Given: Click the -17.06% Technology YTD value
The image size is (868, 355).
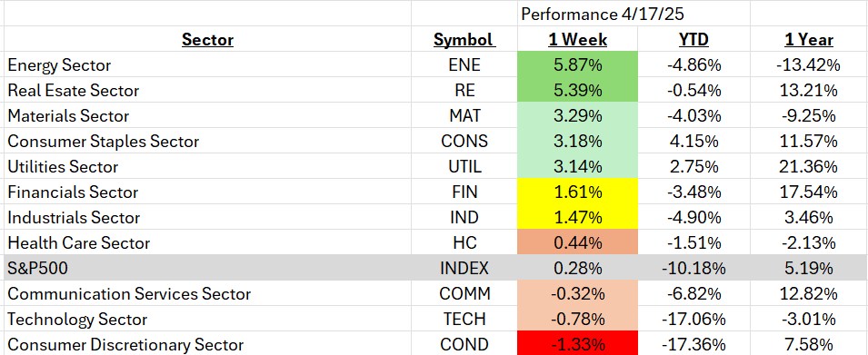Looking at the screenshot, I should coord(693,319).
